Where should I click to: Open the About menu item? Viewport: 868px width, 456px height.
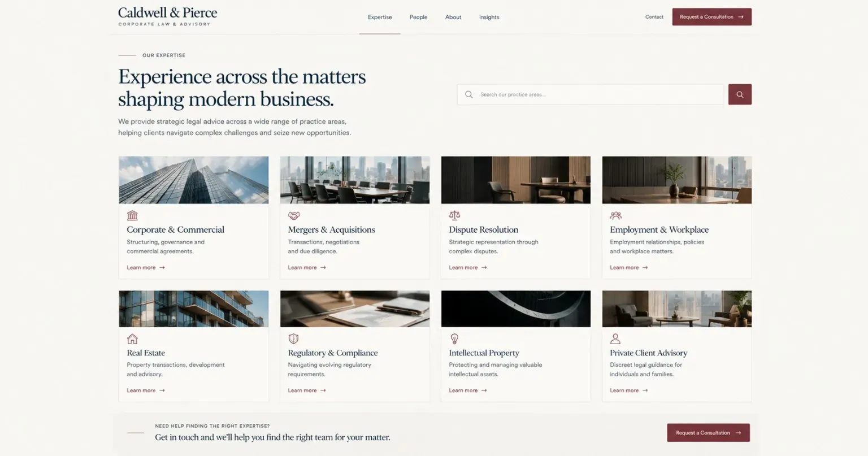coord(453,17)
